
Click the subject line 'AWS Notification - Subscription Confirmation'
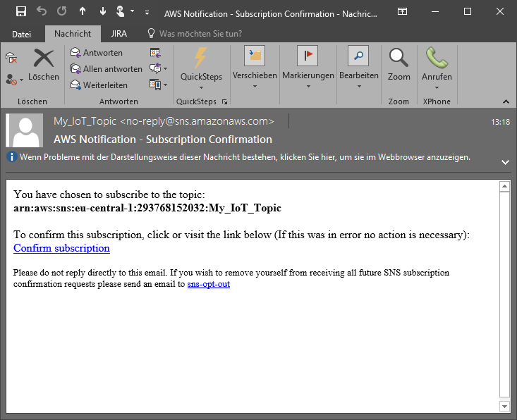click(x=163, y=140)
